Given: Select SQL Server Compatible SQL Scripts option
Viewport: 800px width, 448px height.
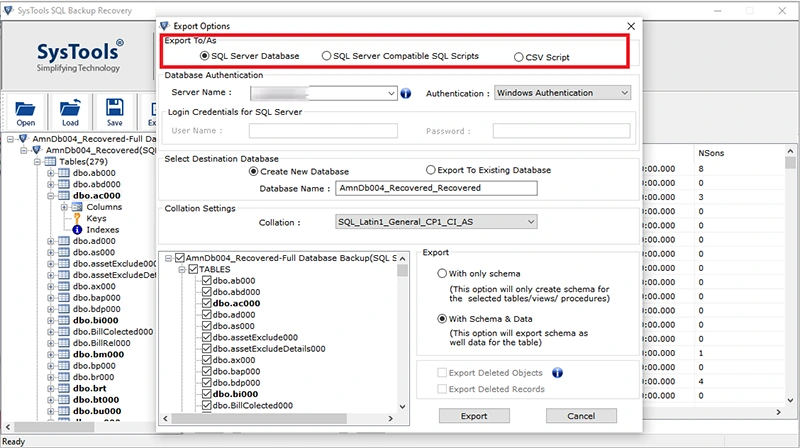Looking at the screenshot, I should pos(326,56).
